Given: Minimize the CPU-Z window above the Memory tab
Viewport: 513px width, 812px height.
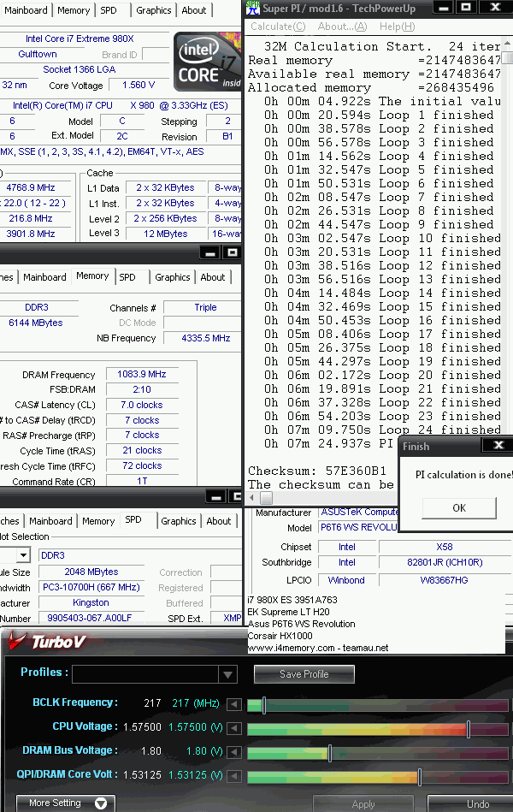Looking at the screenshot, I should pyautogui.click(x=209, y=252).
